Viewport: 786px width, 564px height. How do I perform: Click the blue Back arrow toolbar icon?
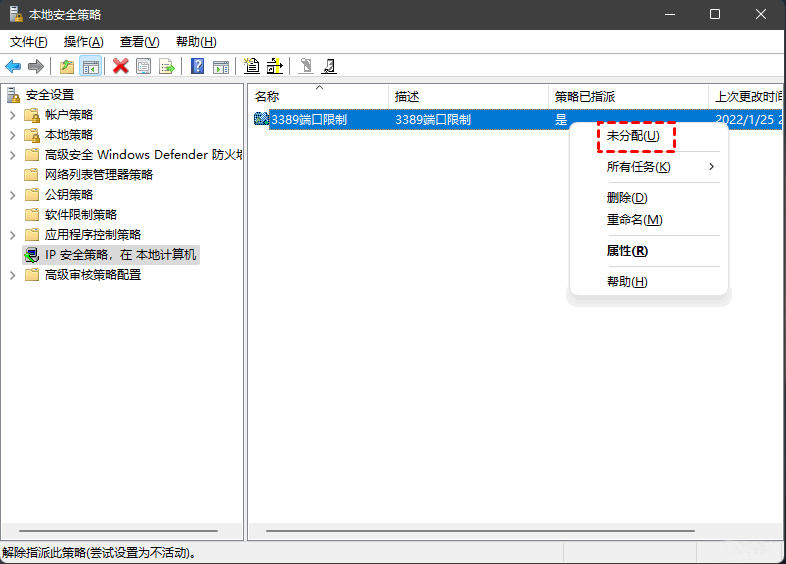[x=13, y=66]
